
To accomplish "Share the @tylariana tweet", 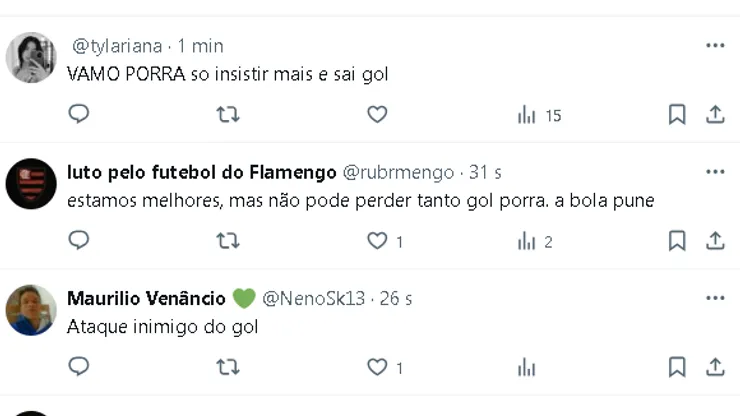I will point(715,115).
